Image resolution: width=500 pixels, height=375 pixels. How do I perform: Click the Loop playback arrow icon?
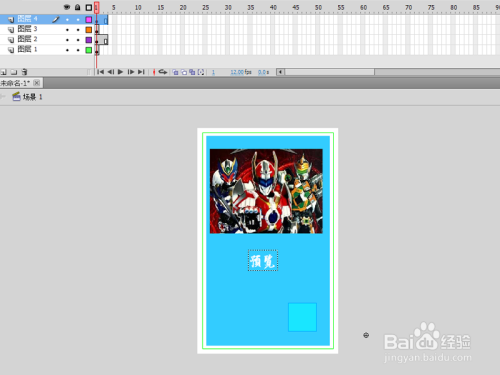(163, 72)
